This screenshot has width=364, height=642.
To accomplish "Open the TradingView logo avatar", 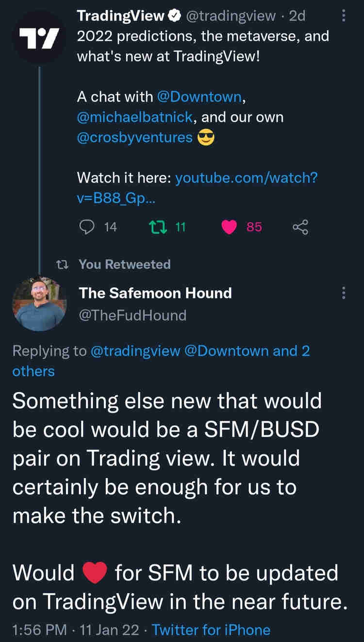I will [x=39, y=37].
